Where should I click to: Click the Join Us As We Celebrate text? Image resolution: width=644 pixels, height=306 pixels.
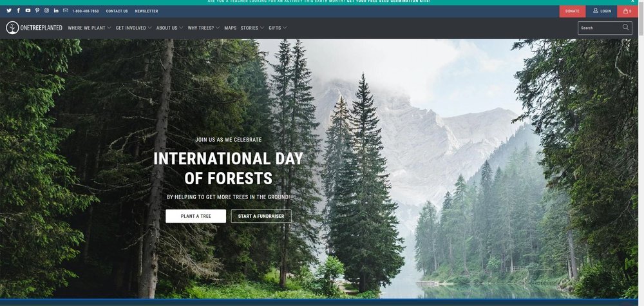point(229,140)
